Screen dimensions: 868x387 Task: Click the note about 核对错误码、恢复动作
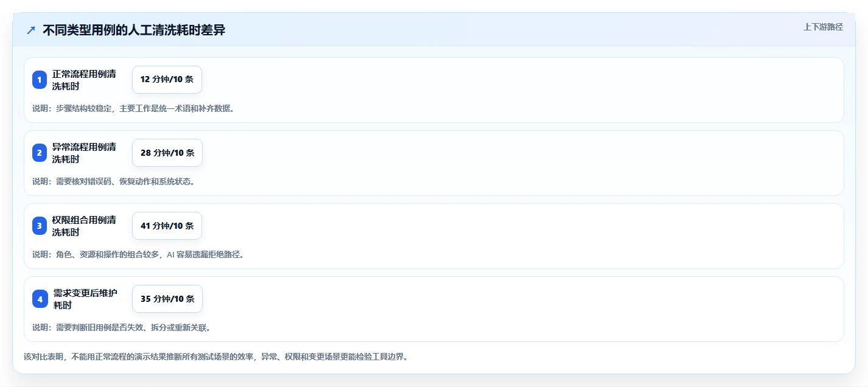113,181
